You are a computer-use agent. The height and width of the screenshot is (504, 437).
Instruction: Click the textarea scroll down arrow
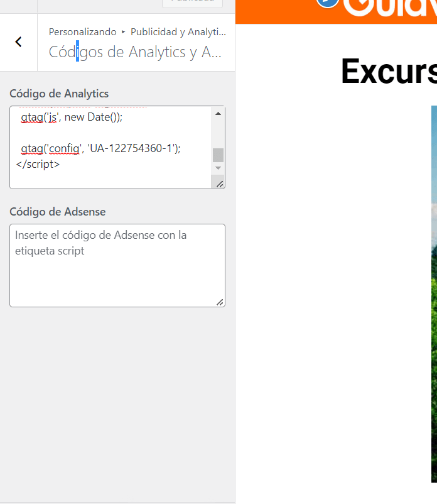(218, 168)
